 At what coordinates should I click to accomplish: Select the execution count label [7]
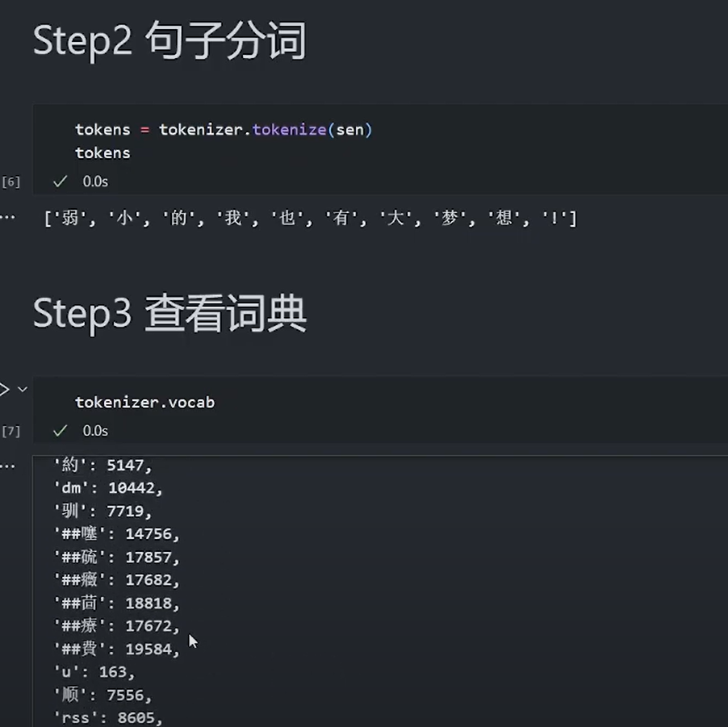(11, 432)
